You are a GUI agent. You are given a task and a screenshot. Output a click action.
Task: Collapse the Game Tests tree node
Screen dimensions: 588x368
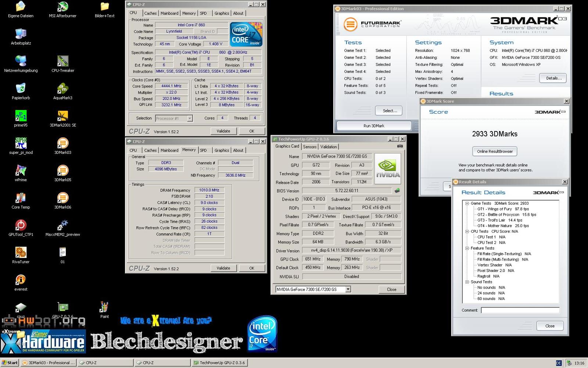click(x=467, y=203)
